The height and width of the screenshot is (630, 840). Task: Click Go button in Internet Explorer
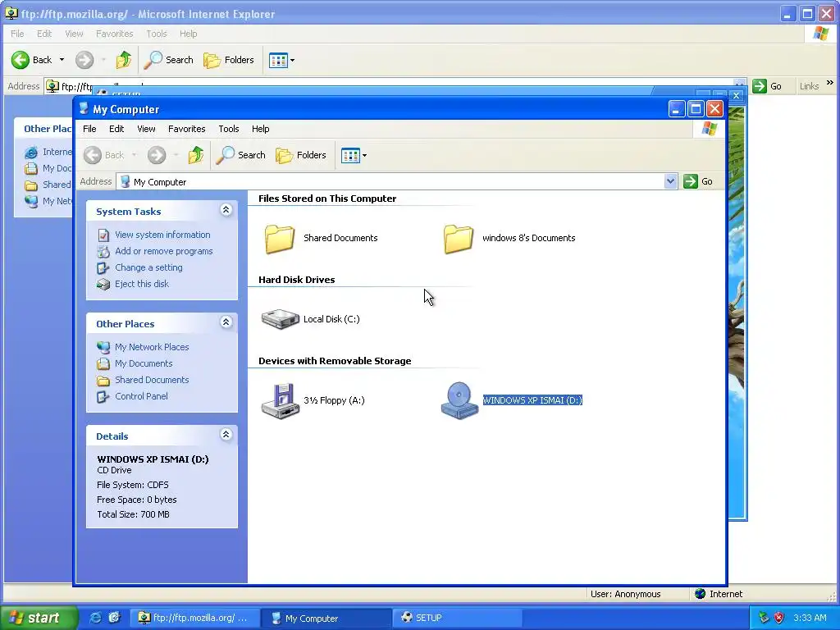[767, 86]
